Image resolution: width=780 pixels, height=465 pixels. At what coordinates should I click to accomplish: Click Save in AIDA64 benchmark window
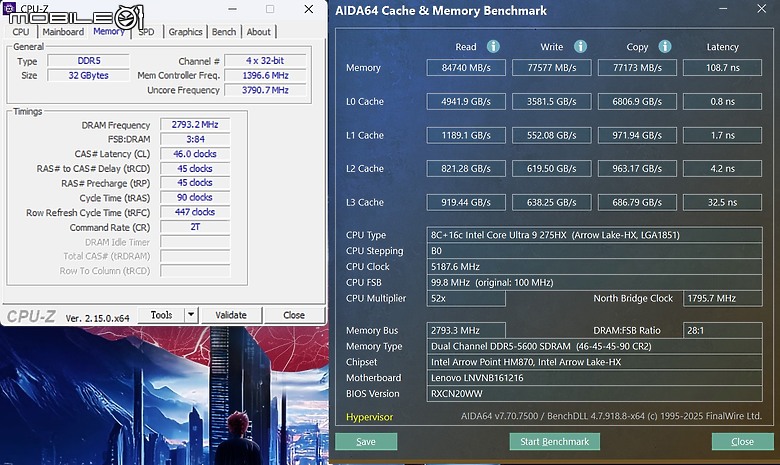pos(366,442)
